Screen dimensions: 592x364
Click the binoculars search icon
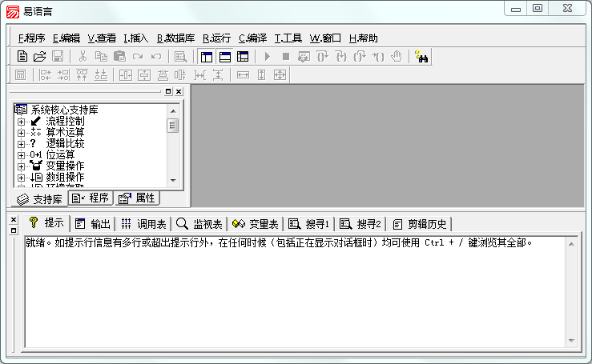(421, 57)
